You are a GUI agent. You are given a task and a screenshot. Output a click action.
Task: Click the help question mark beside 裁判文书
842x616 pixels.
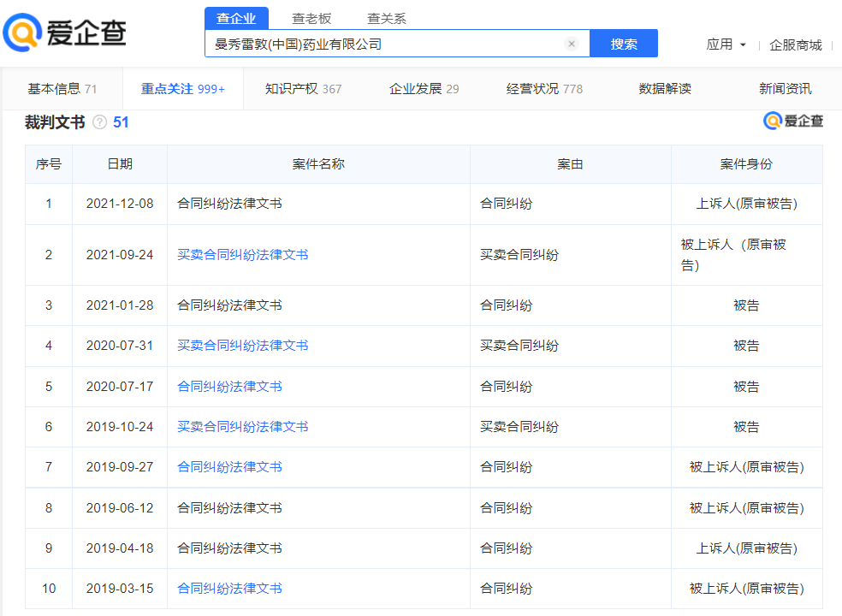point(99,122)
